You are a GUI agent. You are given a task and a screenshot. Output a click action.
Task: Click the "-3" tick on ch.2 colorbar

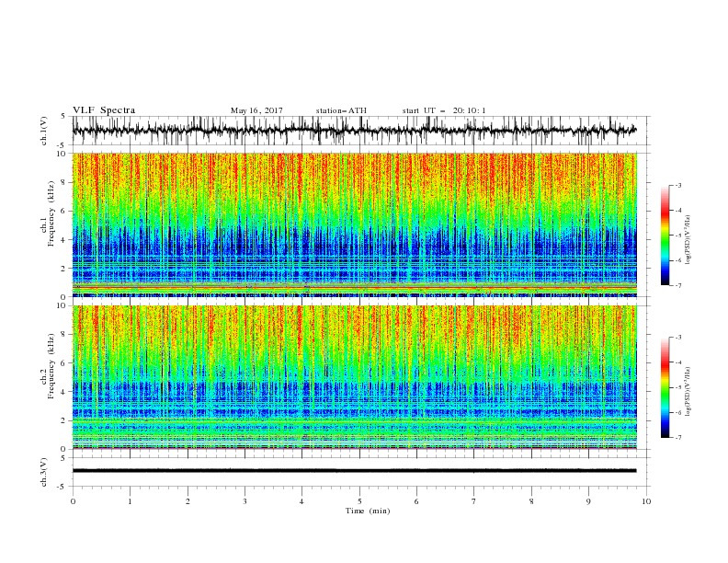pyautogui.click(x=678, y=338)
